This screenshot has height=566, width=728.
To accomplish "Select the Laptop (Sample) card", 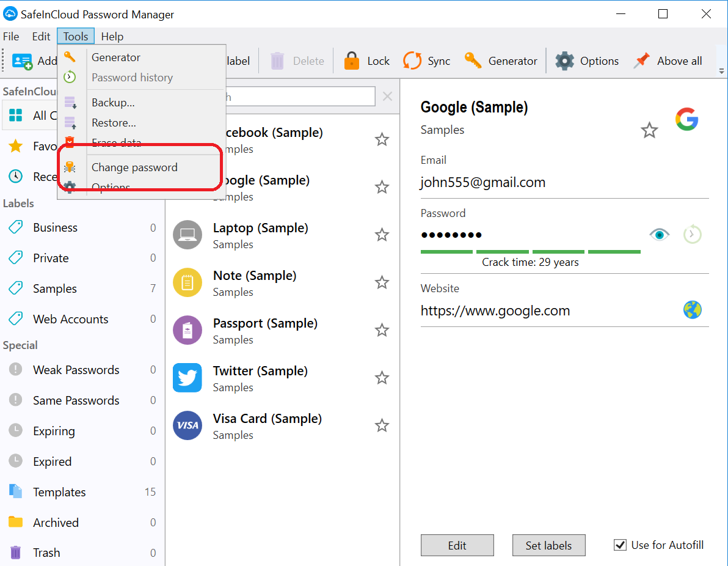I will tap(282, 235).
